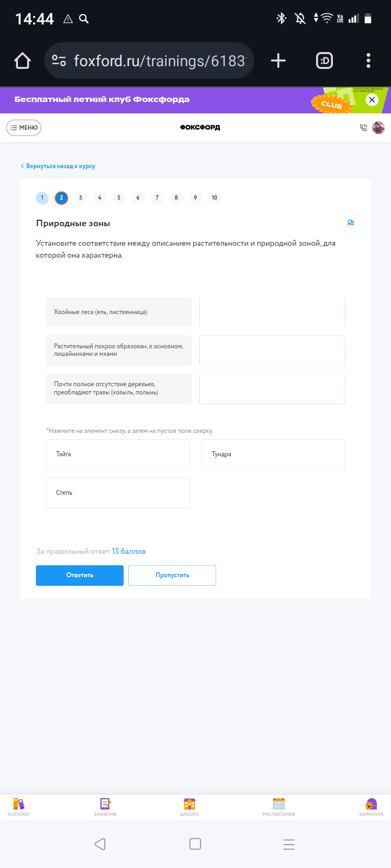Viewport: 391px width, 868px height.
Task: Open the Расписание calendar icon
Action: 279,807
